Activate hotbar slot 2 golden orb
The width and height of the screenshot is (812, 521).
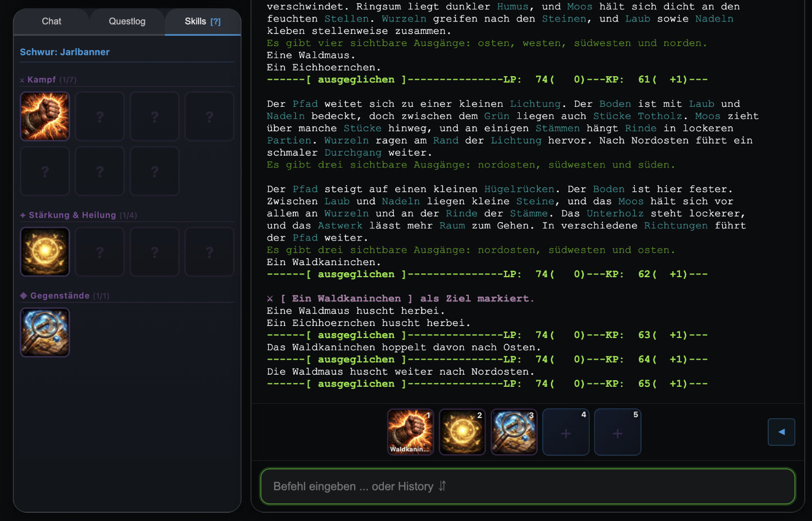462,432
